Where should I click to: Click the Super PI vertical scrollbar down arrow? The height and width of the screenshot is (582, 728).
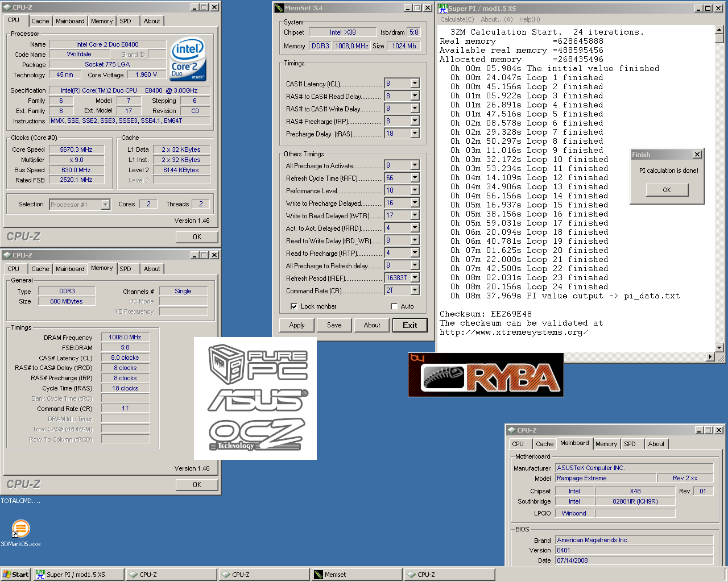719,347
